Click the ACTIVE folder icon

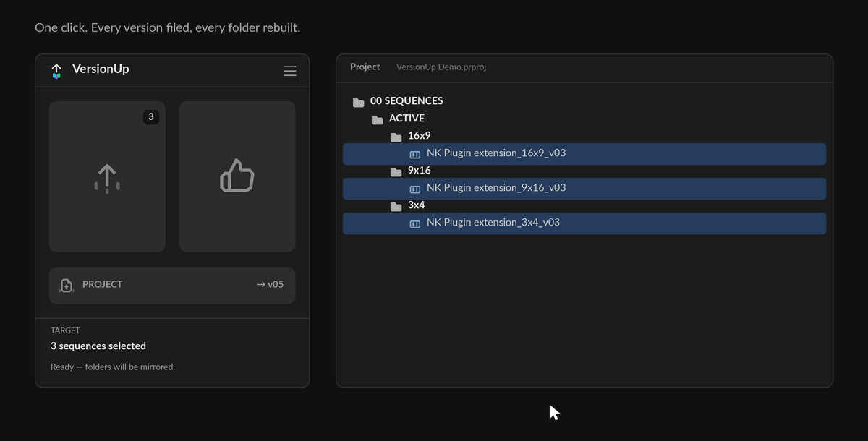coord(377,119)
